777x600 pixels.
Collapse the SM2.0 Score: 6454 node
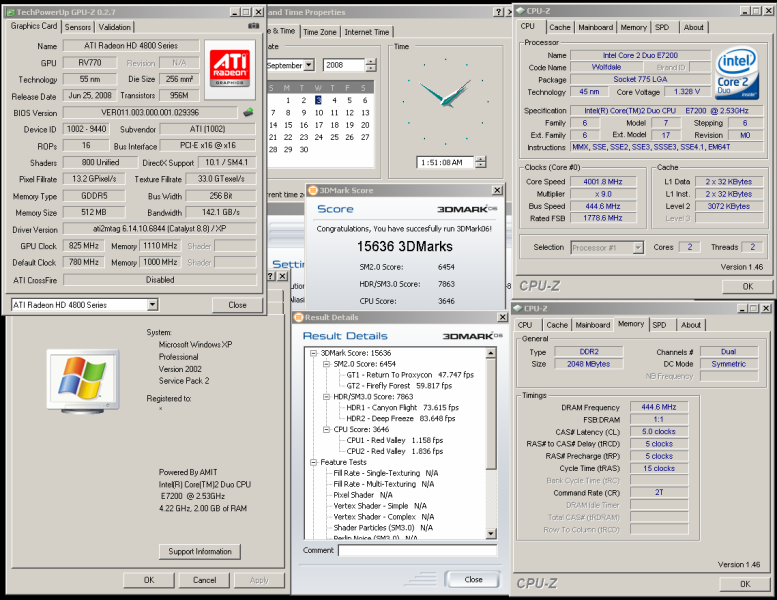tap(326, 364)
